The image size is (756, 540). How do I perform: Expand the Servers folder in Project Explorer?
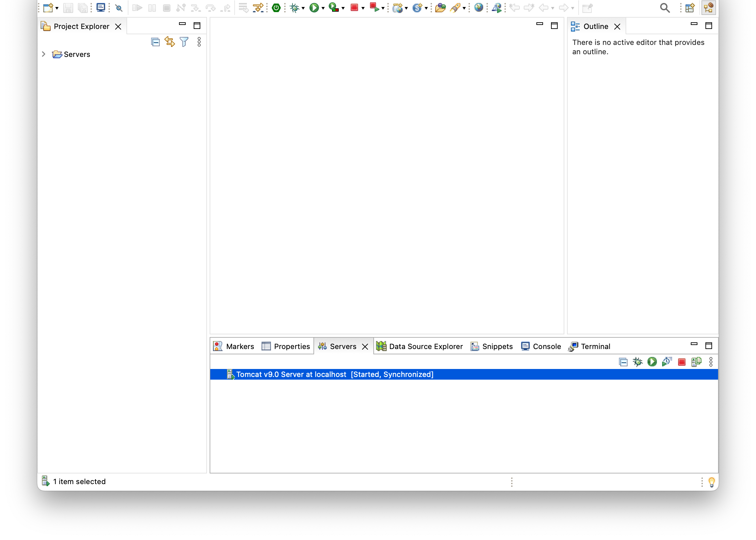coord(44,54)
